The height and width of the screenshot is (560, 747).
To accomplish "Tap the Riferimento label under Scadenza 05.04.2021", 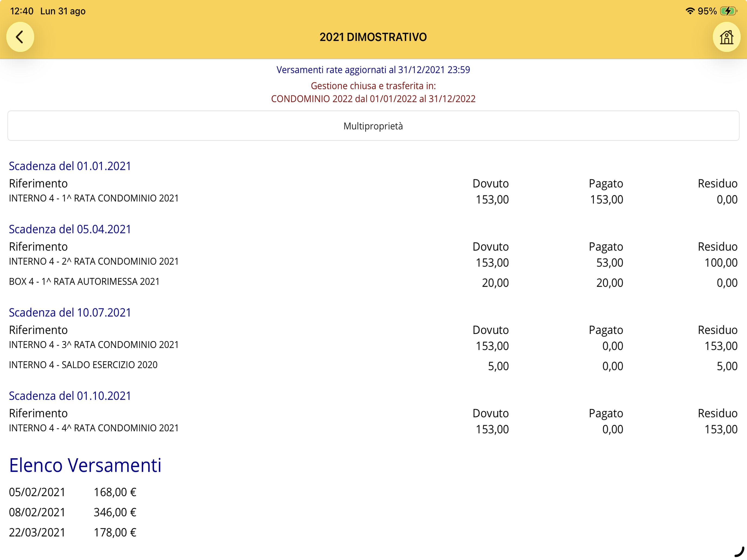I will coord(38,247).
